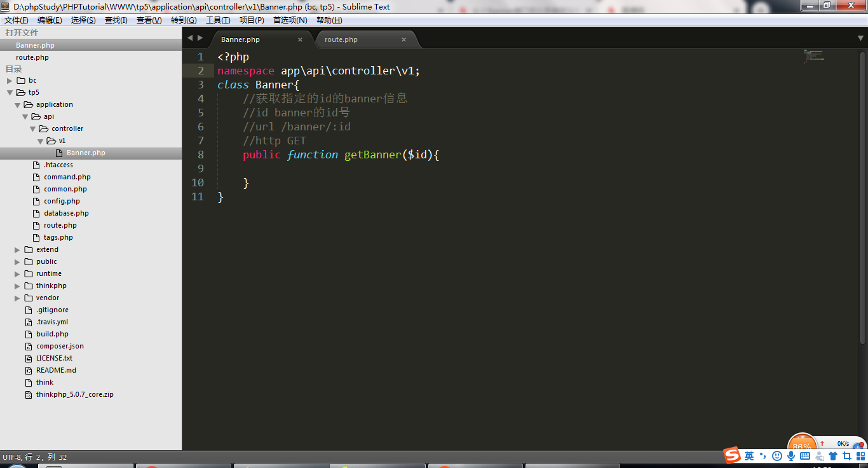Open the 项目(P) menu
This screenshot has height=468, width=868.
coord(252,20)
